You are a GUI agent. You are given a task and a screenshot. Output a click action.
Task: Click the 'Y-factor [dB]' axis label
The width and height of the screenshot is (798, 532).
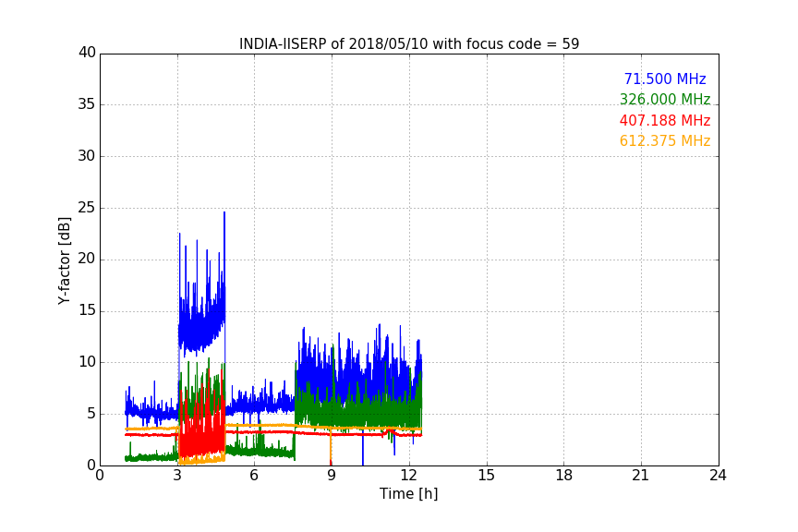point(64,260)
